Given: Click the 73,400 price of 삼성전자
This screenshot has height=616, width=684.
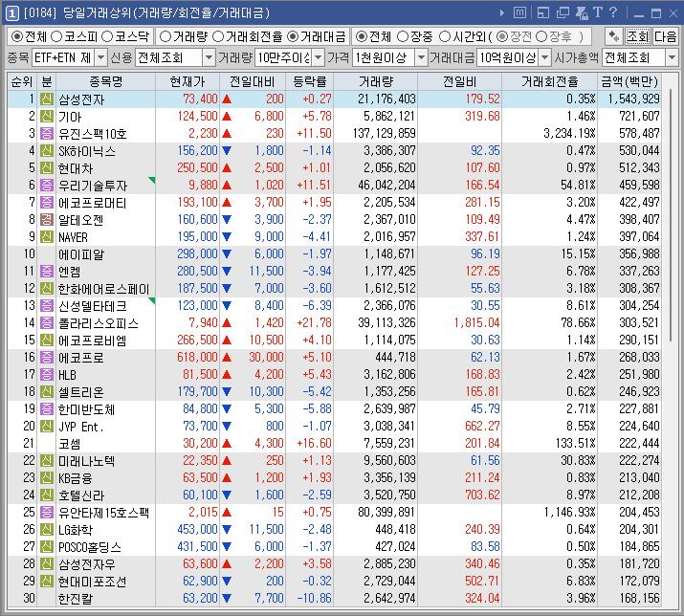Looking at the screenshot, I should pyautogui.click(x=200, y=99).
